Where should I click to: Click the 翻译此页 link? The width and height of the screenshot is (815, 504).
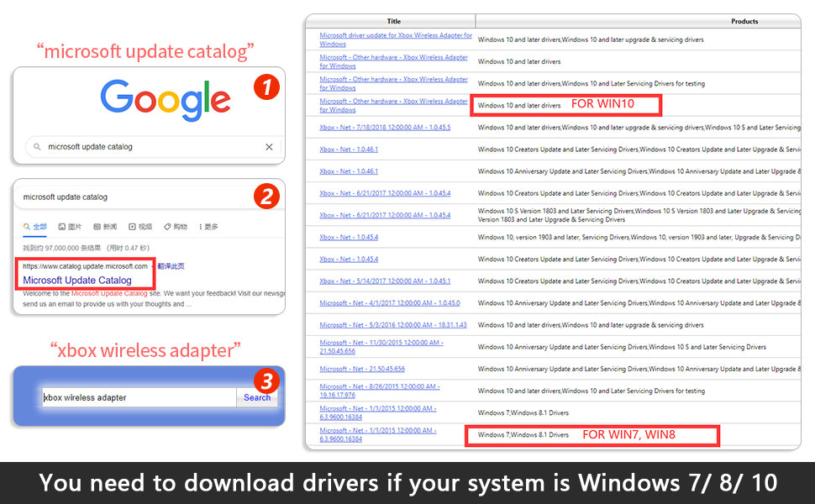tap(171, 266)
